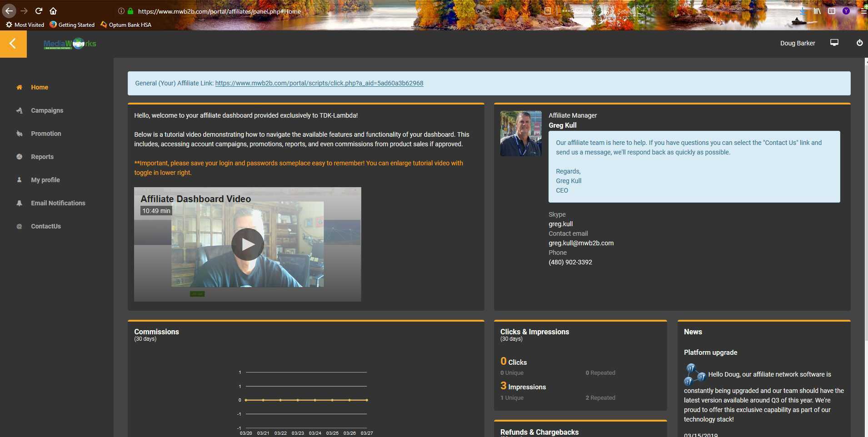Click the 03/27 data point on chart
Screen dimensions: 868x437
[x=367, y=400]
